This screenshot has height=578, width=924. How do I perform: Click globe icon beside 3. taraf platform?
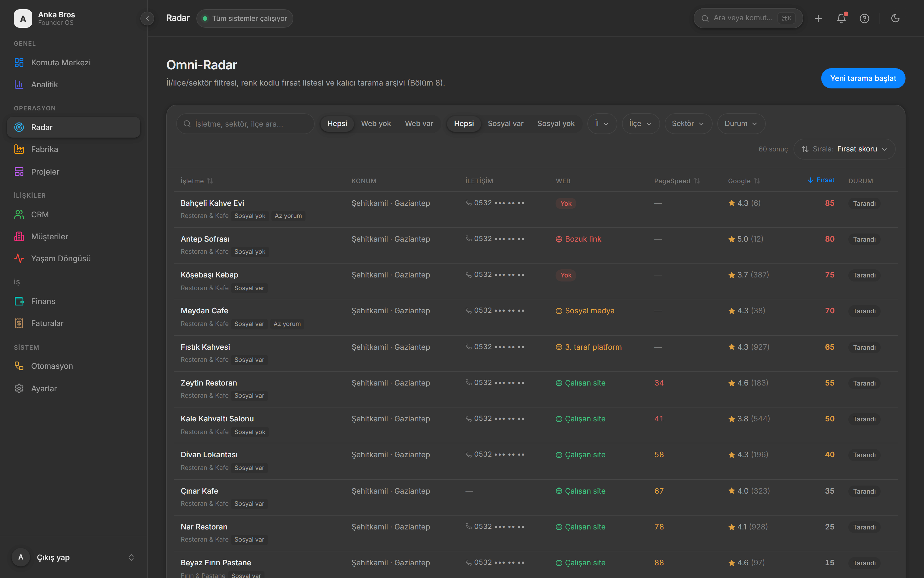(559, 347)
